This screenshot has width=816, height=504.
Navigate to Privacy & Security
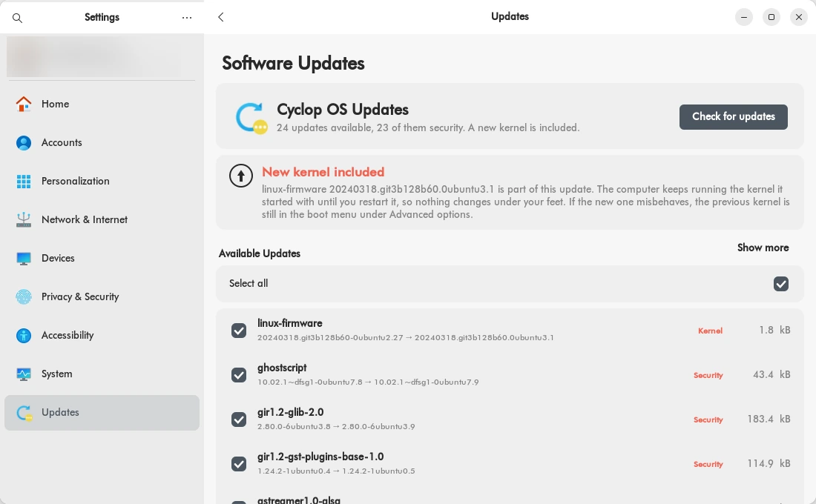tap(102, 296)
